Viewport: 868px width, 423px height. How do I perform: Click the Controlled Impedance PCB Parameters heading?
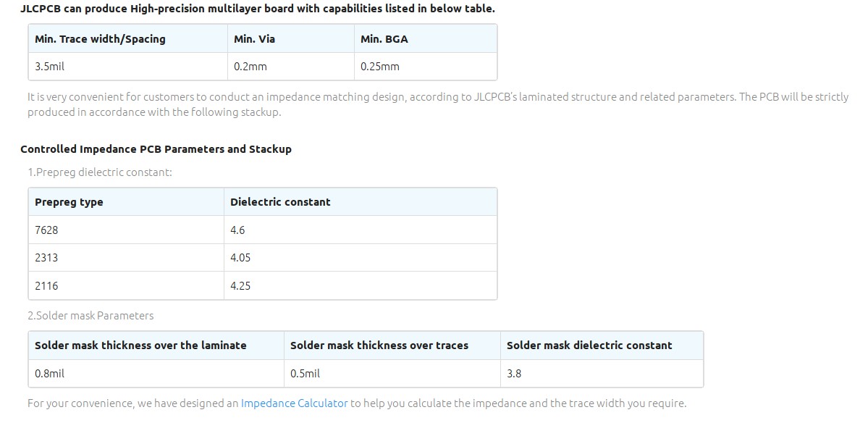point(156,149)
